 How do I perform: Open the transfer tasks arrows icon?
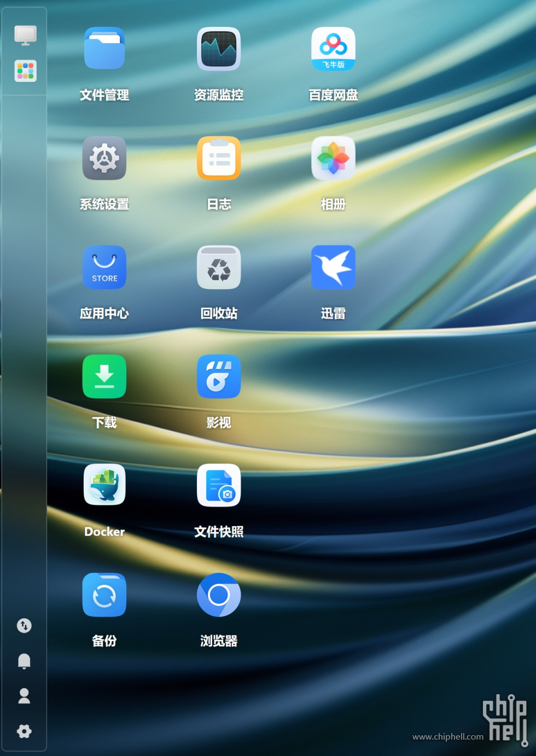24,625
